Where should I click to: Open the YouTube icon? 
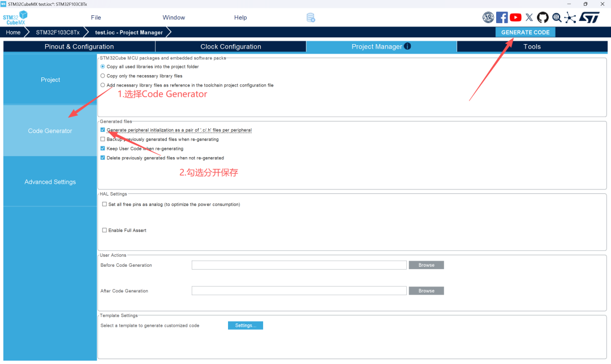tap(515, 17)
